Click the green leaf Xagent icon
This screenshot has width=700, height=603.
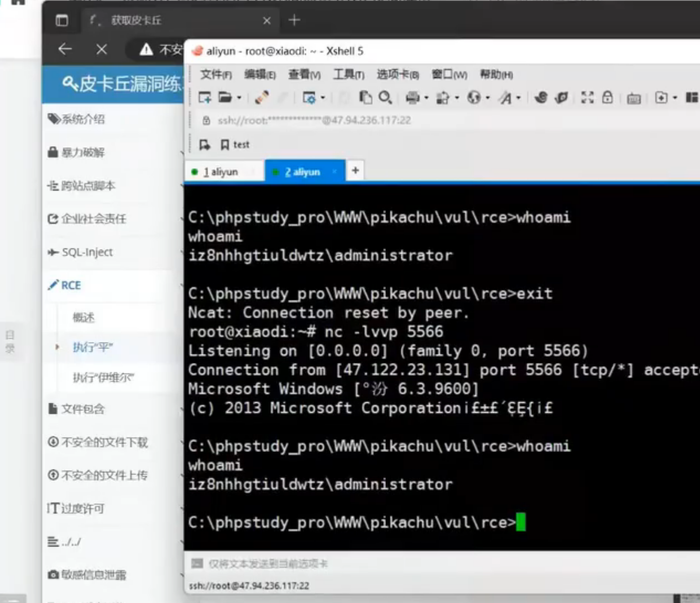coord(561,97)
